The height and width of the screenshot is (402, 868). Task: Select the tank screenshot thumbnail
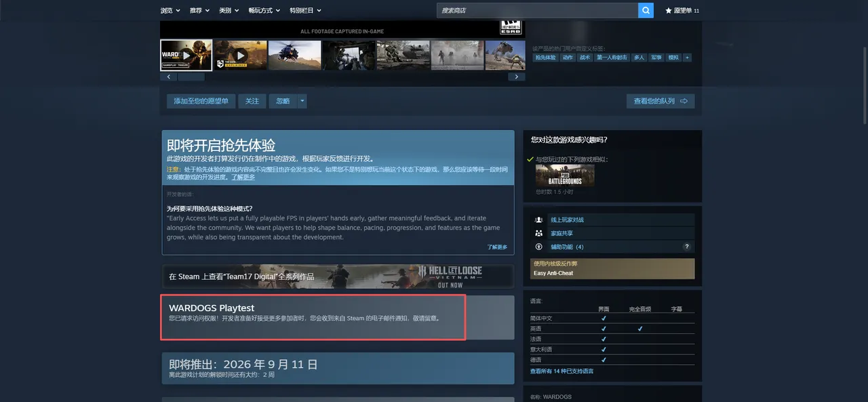point(403,55)
